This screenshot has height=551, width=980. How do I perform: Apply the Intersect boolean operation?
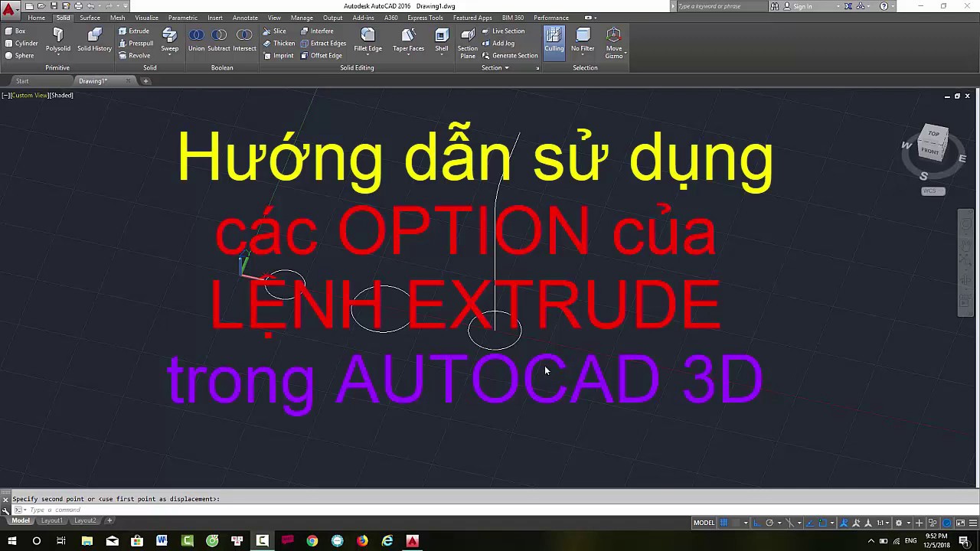(x=244, y=41)
